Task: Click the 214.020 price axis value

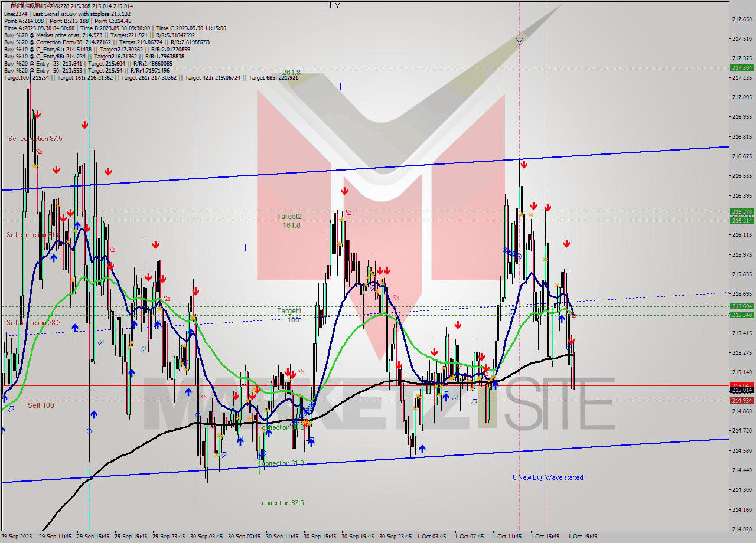Action: click(x=742, y=529)
